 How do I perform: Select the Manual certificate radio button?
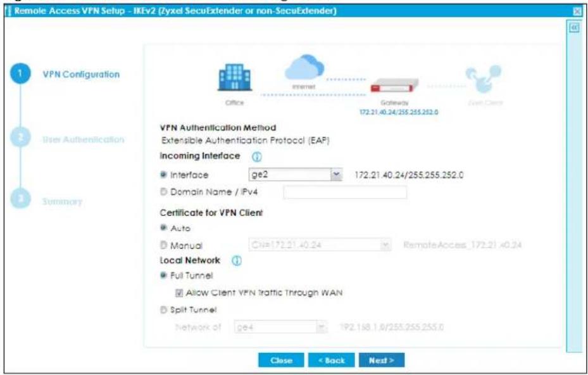tap(163, 245)
